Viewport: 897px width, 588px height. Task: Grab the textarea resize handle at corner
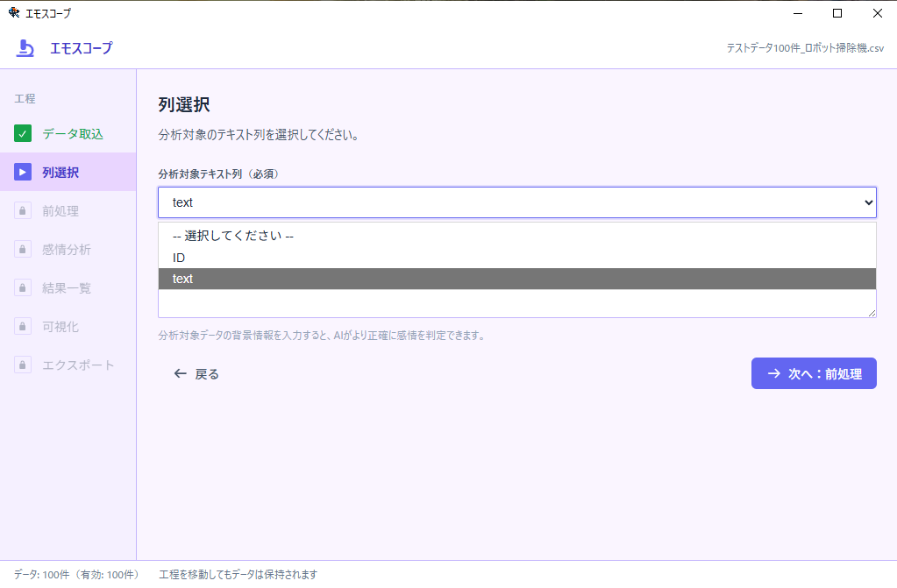tap(872, 313)
